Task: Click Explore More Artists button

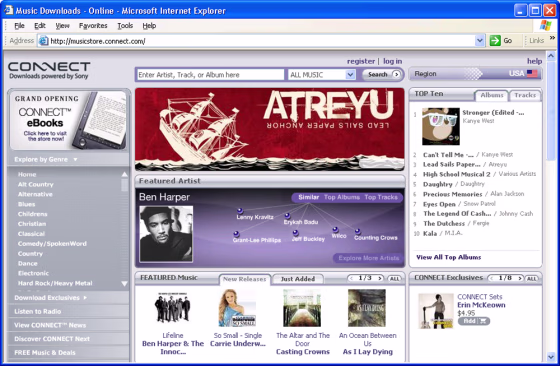Action: click(369, 258)
